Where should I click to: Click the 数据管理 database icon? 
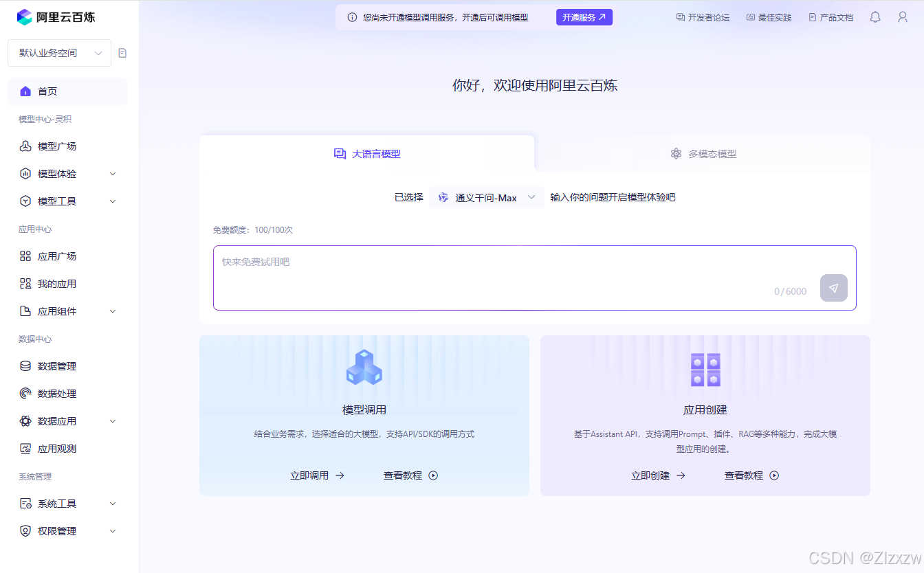tap(25, 366)
